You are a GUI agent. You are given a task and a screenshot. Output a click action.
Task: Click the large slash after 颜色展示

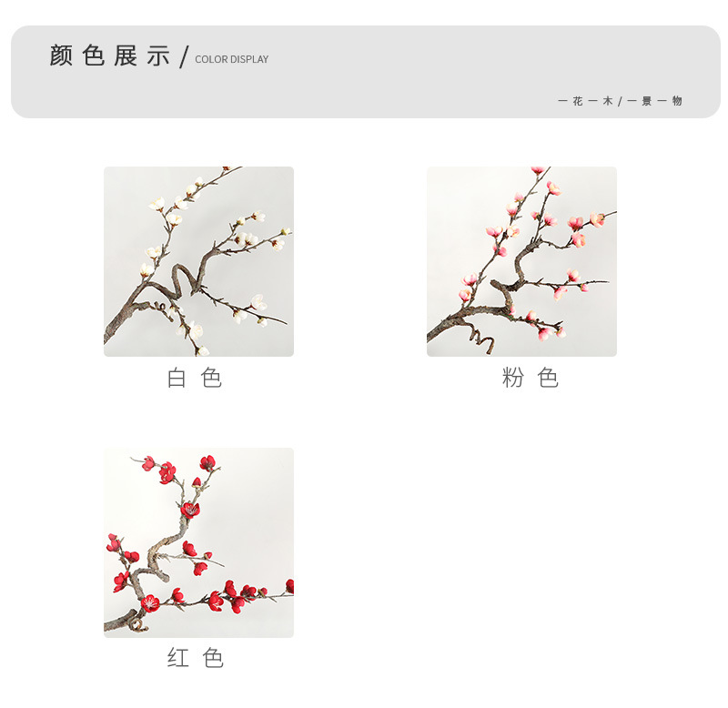[185, 56]
